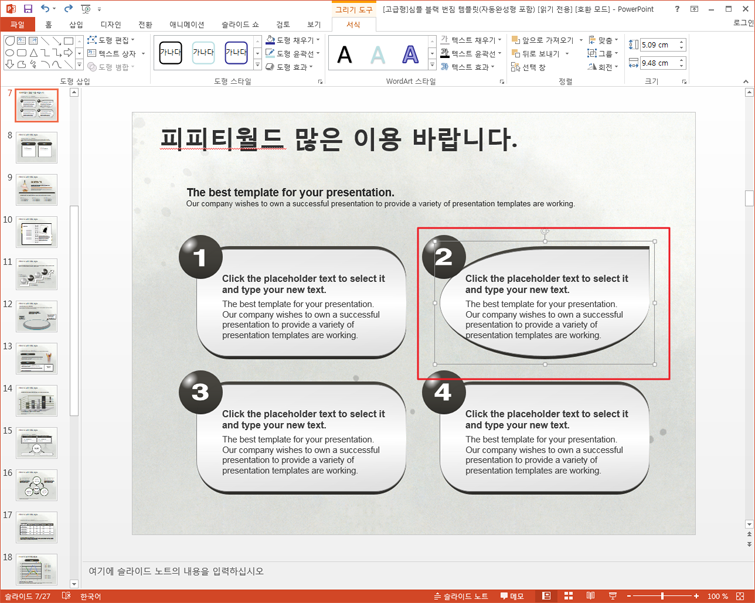Screen dimensions: 755x603
Task: Pick the dark blue outline shape style
Action: coord(236,52)
